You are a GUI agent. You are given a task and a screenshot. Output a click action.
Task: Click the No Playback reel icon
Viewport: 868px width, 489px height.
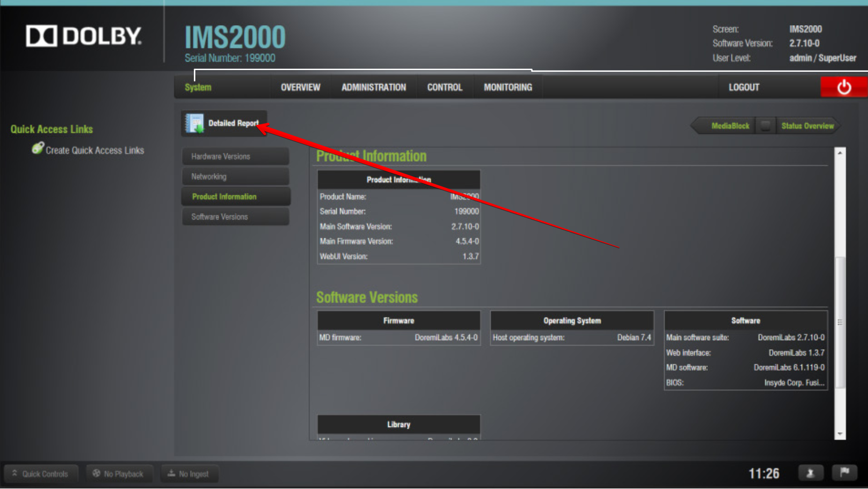pos(96,473)
